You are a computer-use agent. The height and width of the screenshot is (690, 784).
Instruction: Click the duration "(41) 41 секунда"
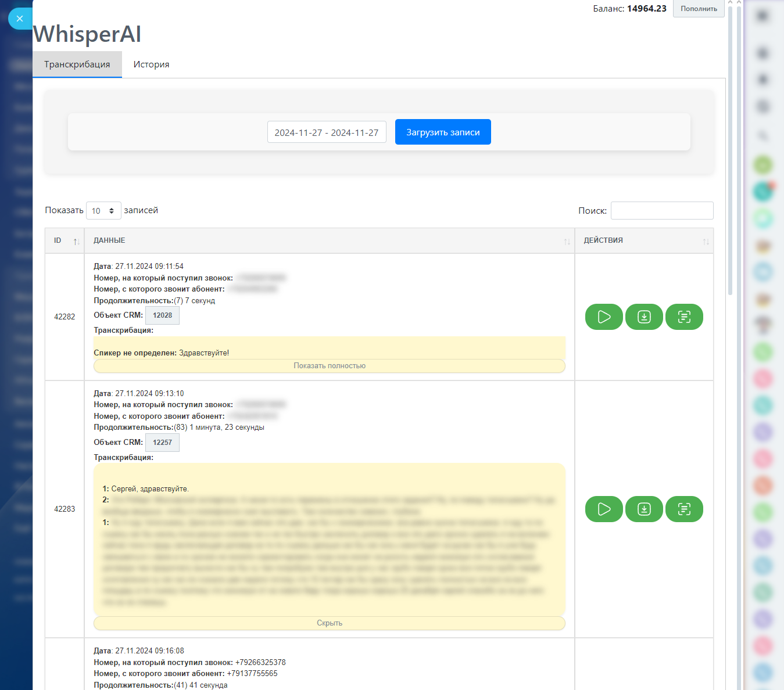coord(201,685)
